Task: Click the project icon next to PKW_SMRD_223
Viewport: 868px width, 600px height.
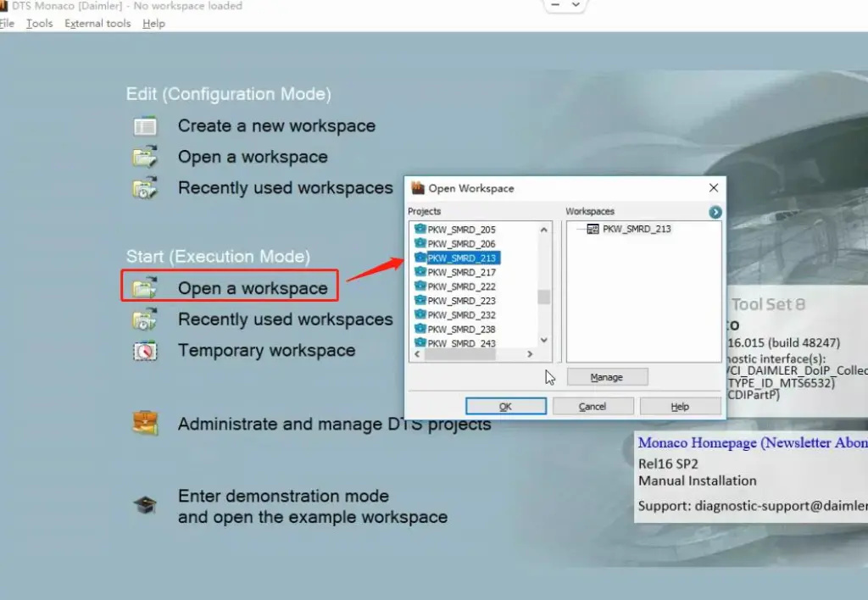Action: pos(420,301)
